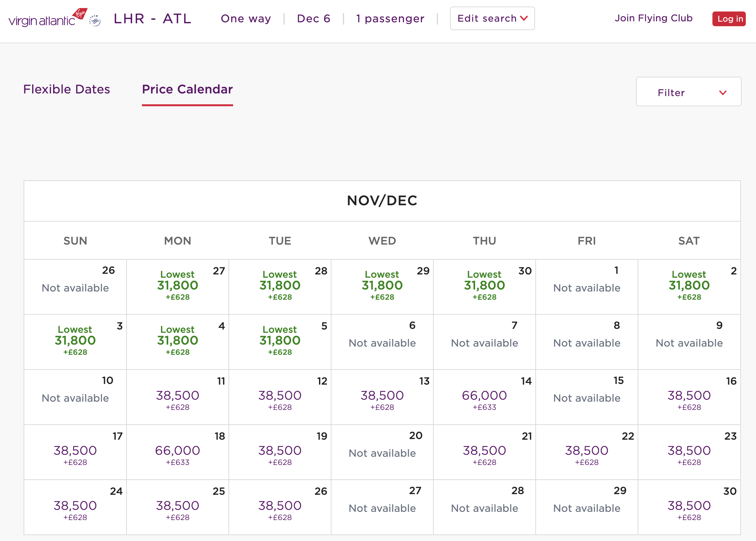Viewport: 756px width, 541px height.
Task: Click the 1 passenger text
Action: [x=390, y=19]
